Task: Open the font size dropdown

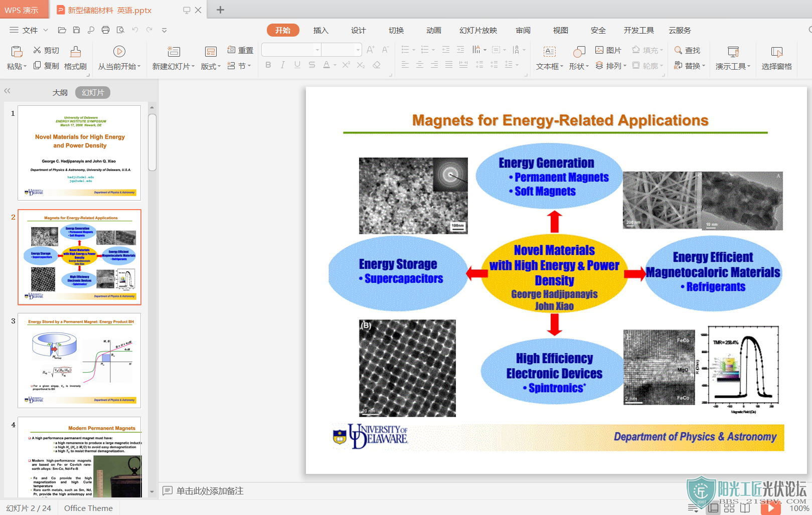Action: tap(358, 50)
